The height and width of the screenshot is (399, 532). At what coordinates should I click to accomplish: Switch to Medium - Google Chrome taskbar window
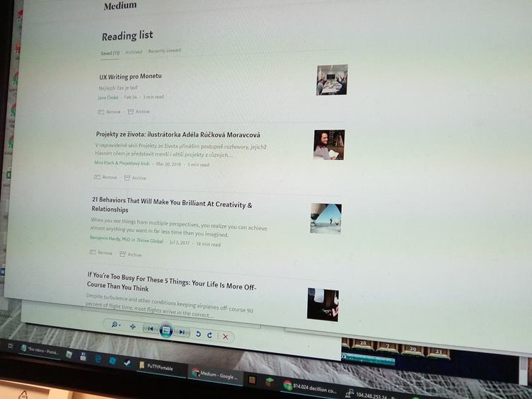tap(216, 375)
